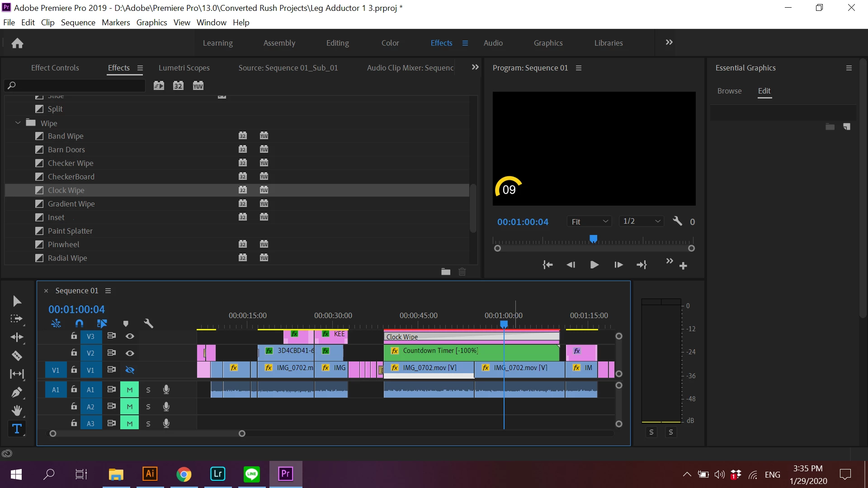Enable V1 track output eye
This screenshot has height=488, width=868.
(x=130, y=370)
